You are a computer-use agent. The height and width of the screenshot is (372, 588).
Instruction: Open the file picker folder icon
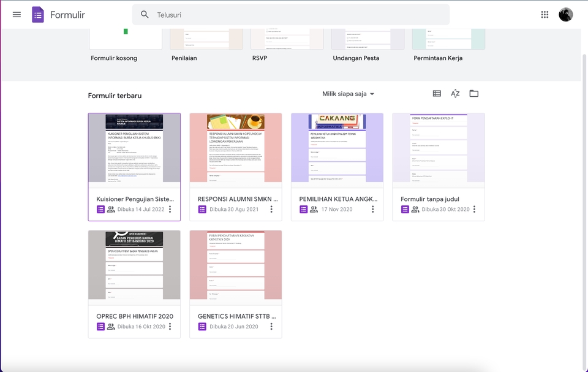click(474, 93)
